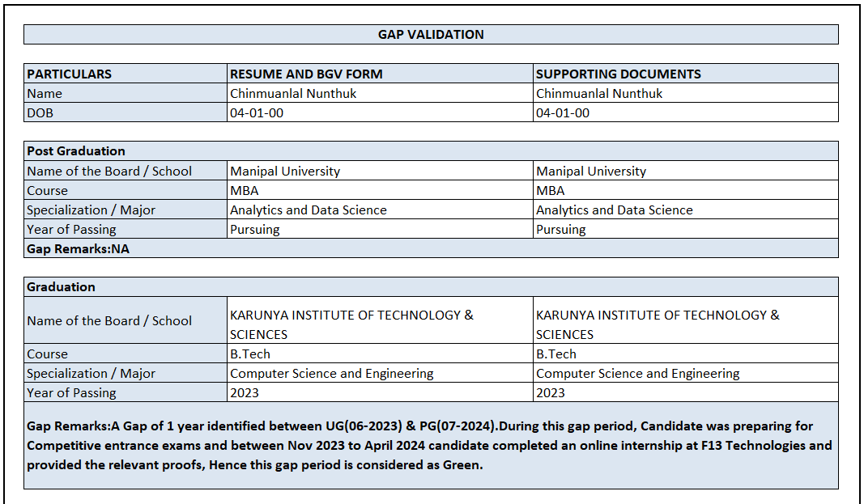This screenshot has height=504, width=864.
Task: Select the B.Tech cell under SUPPORTING DOCUMENTS
Action: (556, 354)
